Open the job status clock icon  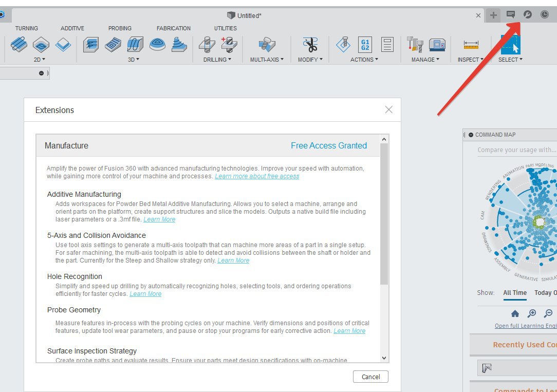[545, 14]
